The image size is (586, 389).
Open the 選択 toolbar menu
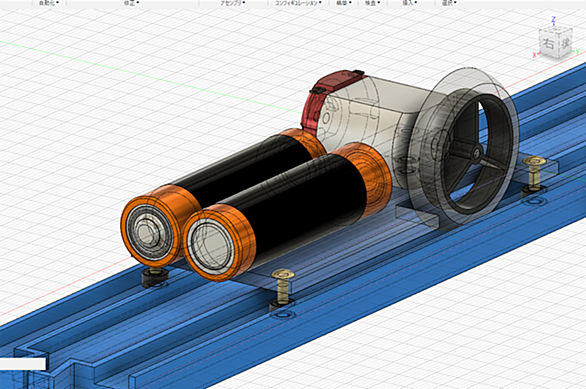tap(449, 3)
